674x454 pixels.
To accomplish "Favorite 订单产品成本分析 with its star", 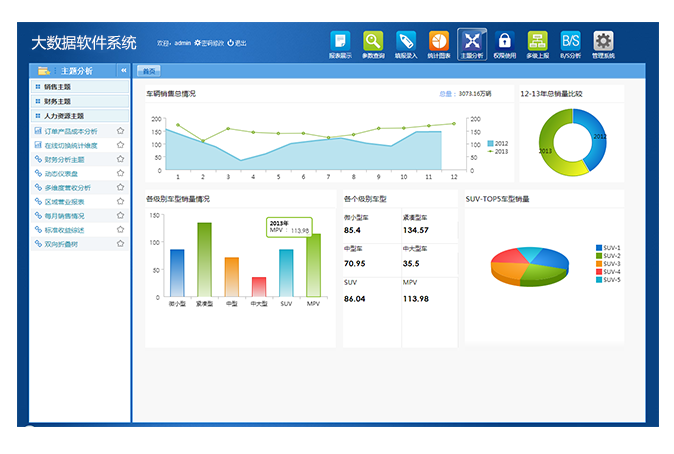I will 121,131.
